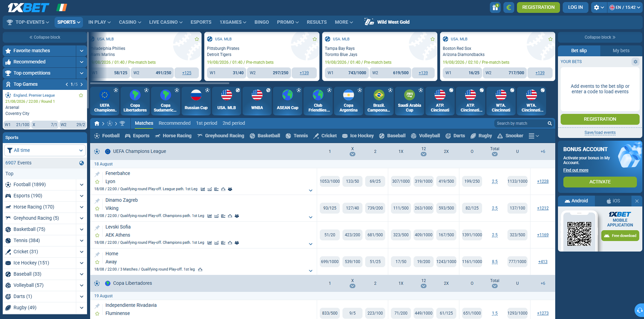Open the more sports list dropdown
The image size is (644, 319).
[x=534, y=136]
